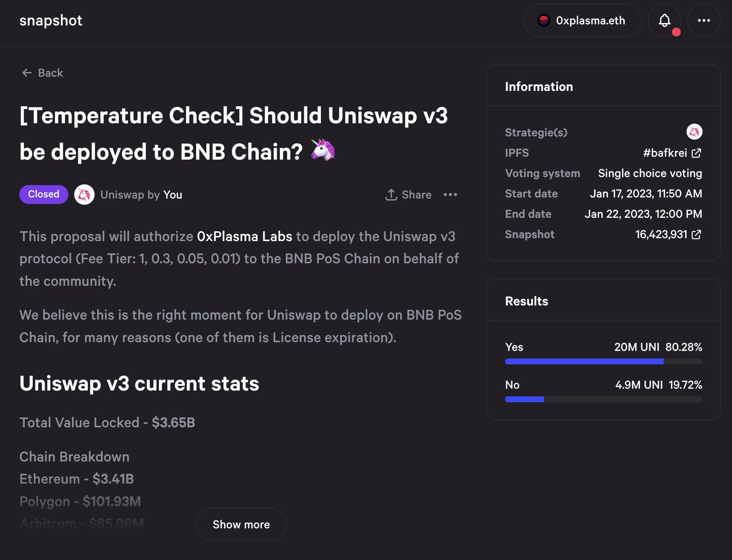
Task: Expand proposal text with Show more
Action: tap(240, 524)
